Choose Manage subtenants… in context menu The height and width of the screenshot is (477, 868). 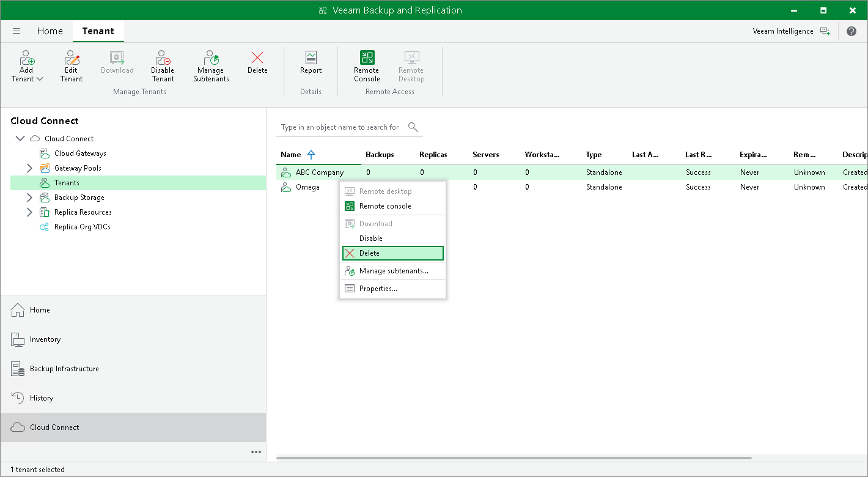coord(393,271)
